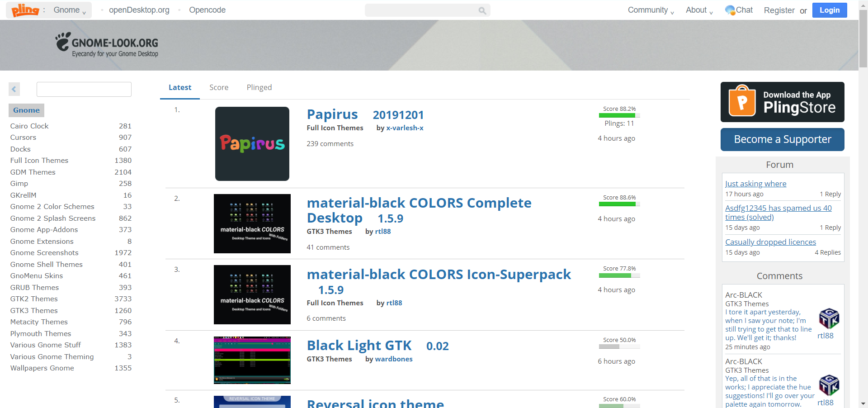Open the Chat bubble icon link
Image resolution: width=868 pixels, height=408 pixels.
pyautogui.click(x=730, y=10)
